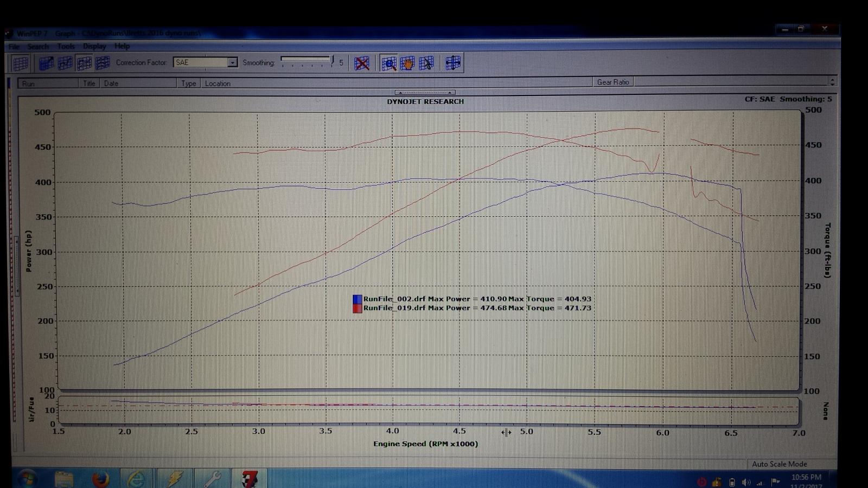The width and height of the screenshot is (868, 488).
Task: Click the Gear Ratio column header
Action: click(613, 82)
